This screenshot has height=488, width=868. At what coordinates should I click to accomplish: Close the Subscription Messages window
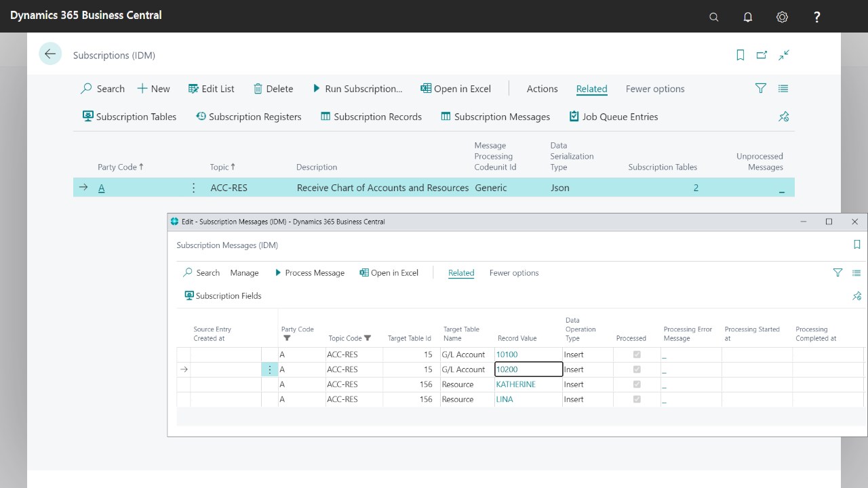click(x=854, y=222)
